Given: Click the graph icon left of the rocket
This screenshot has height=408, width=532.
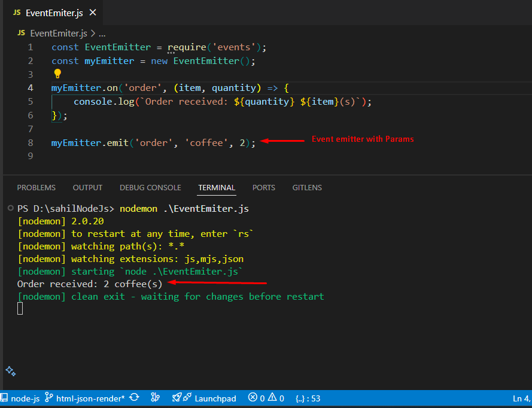Looking at the screenshot, I should point(156,398).
